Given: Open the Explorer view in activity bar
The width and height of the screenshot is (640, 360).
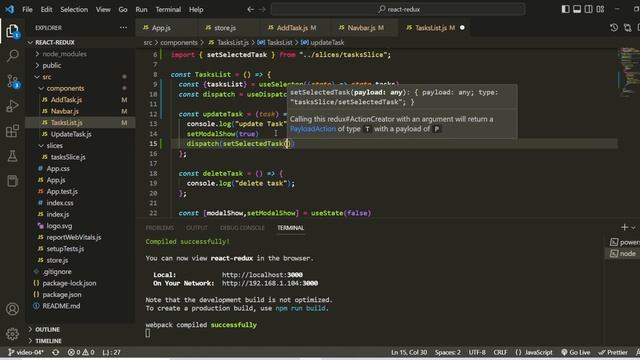Looking at the screenshot, I should click(12, 31).
